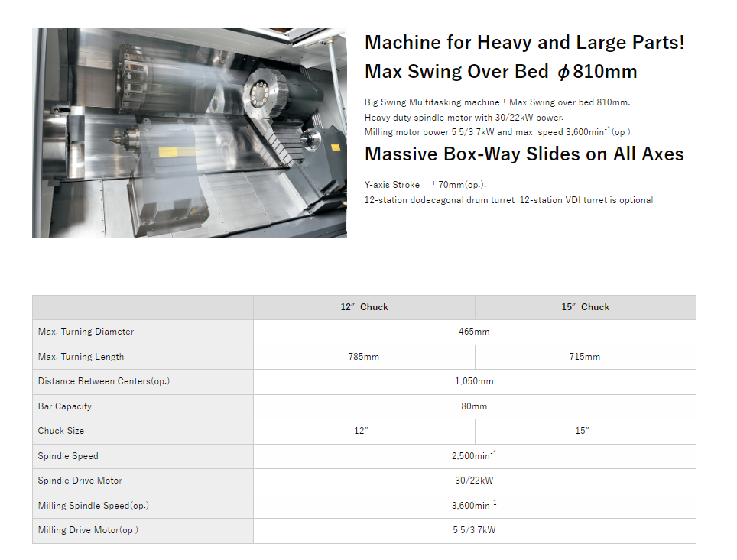Click the 12-station dodecagonal drum turret sentence

(x=510, y=200)
